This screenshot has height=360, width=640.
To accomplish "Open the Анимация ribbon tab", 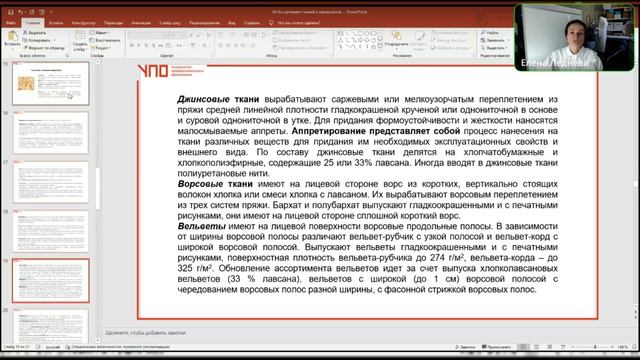I will (141, 23).
